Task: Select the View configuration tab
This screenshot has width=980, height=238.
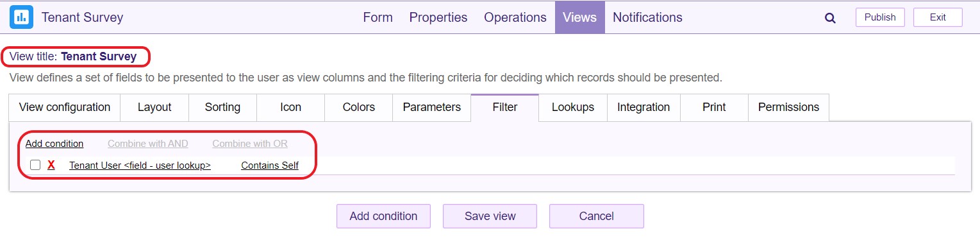Action: (65, 107)
